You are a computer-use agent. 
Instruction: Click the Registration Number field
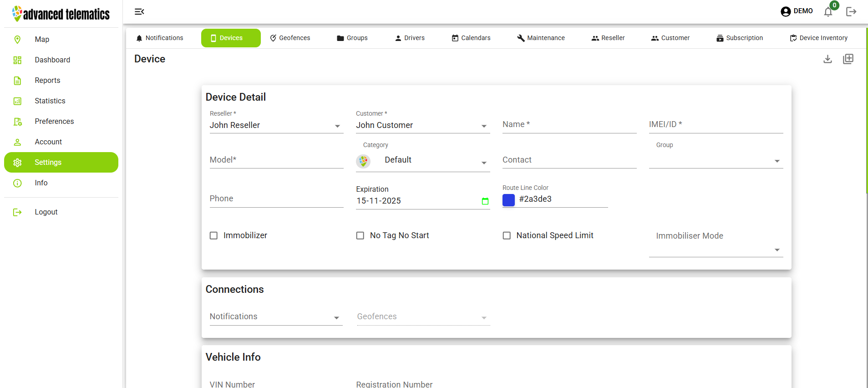point(423,384)
